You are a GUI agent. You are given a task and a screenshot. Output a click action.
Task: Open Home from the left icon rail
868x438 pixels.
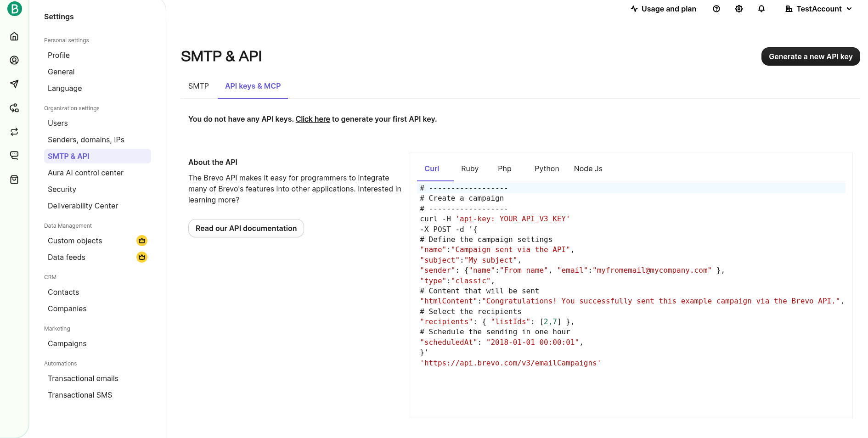(x=14, y=36)
